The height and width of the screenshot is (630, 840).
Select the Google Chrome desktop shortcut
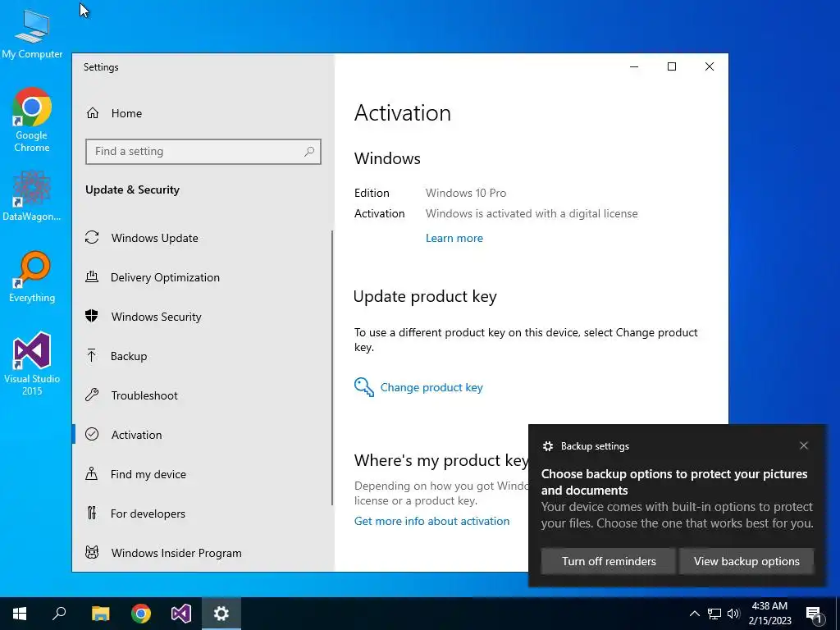tap(32, 120)
